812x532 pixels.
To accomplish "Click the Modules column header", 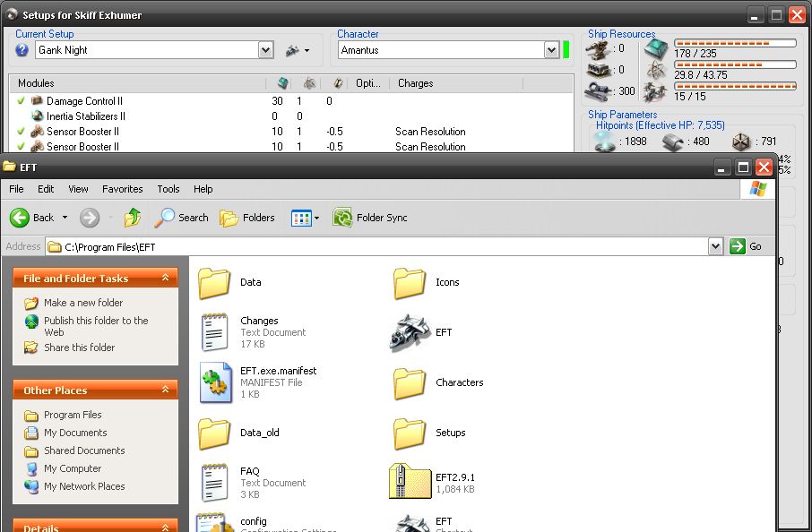I will (x=138, y=83).
